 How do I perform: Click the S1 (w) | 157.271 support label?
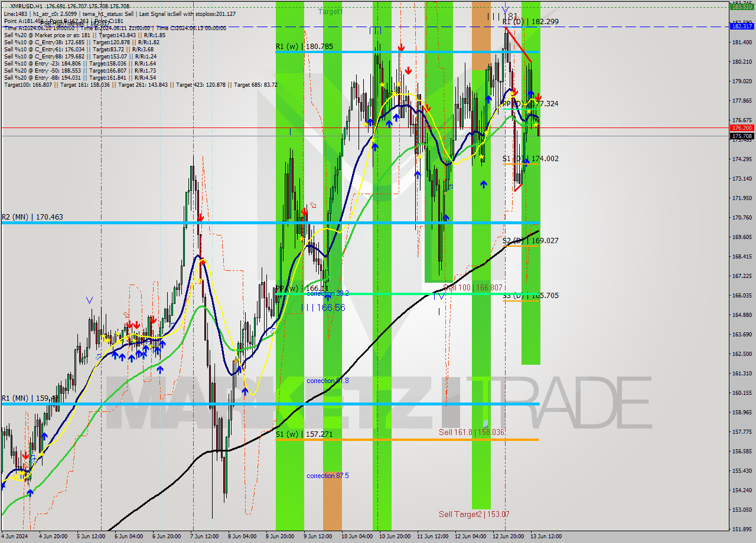304,434
